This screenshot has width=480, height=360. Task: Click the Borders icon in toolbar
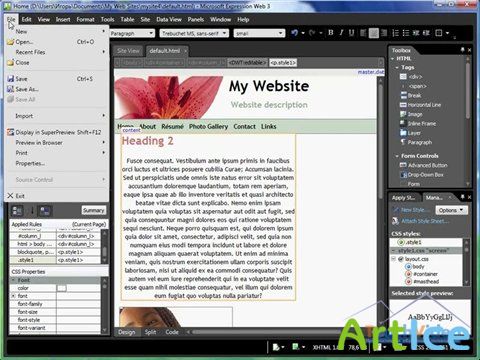tap(439, 33)
